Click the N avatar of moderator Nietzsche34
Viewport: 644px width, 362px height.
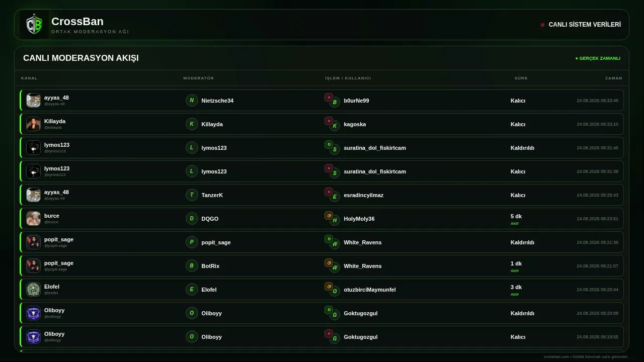click(192, 101)
